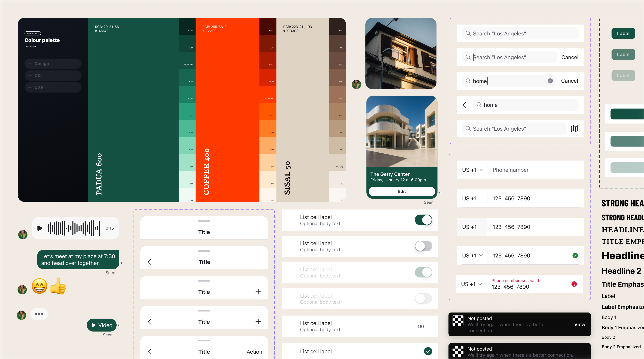Viewport: 644px width, 359px height.
Task: Click Cancel next to focused search field
Action: tap(570, 57)
